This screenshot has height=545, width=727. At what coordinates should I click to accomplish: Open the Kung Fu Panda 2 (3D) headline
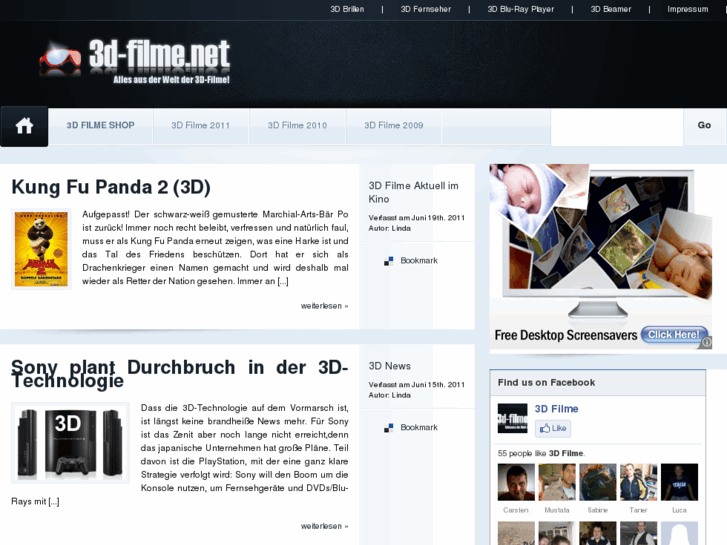coord(111,187)
